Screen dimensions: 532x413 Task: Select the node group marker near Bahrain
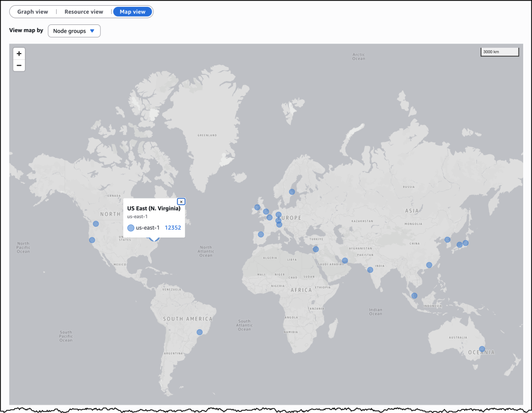point(344,260)
